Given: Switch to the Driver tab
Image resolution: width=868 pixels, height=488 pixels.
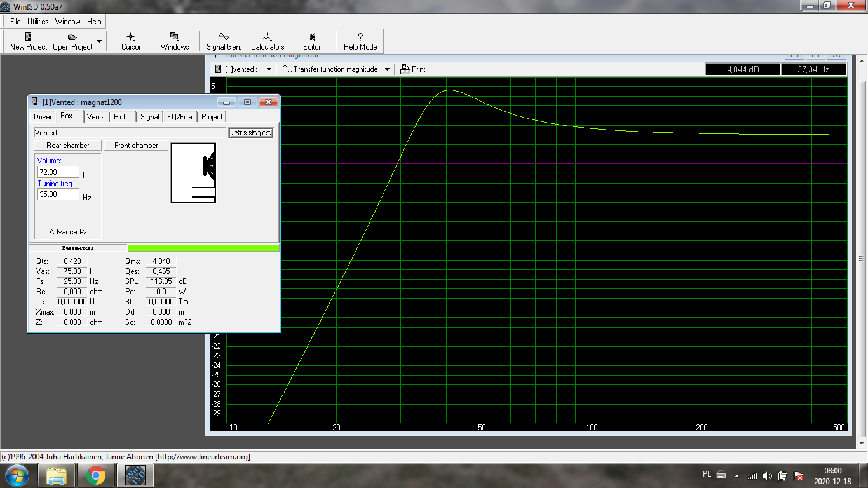Looking at the screenshot, I should click(43, 117).
